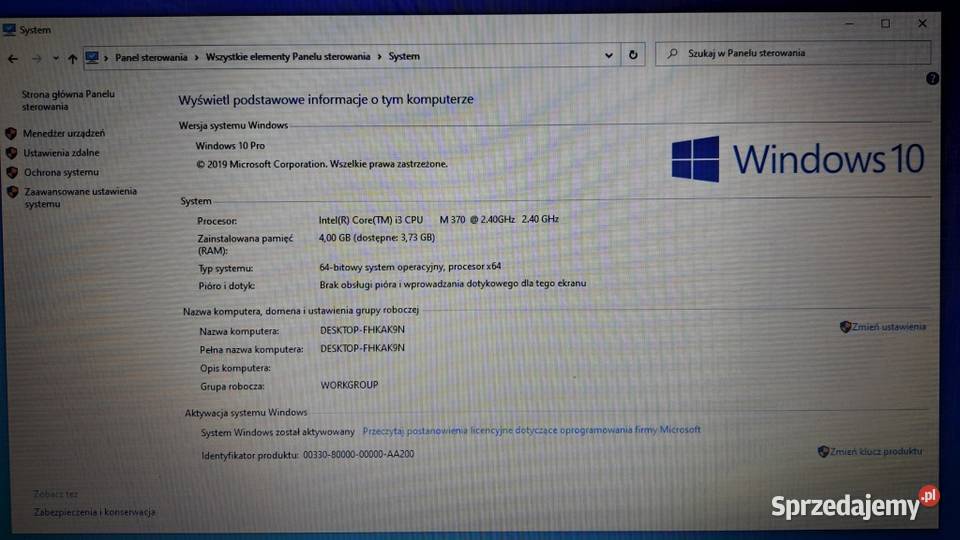Image resolution: width=960 pixels, height=540 pixels.
Task: Open Ustawienia zdalne
Action: pyautogui.click(x=61, y=153)
